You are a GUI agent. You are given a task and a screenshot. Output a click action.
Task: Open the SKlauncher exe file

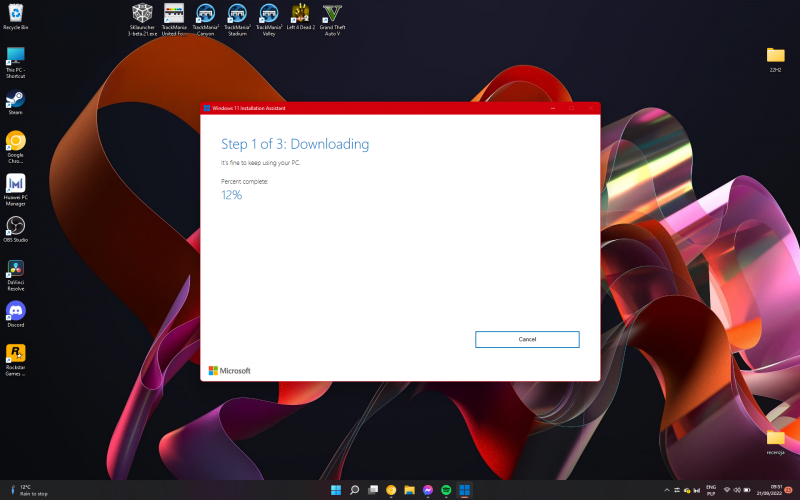coord(143,14)
